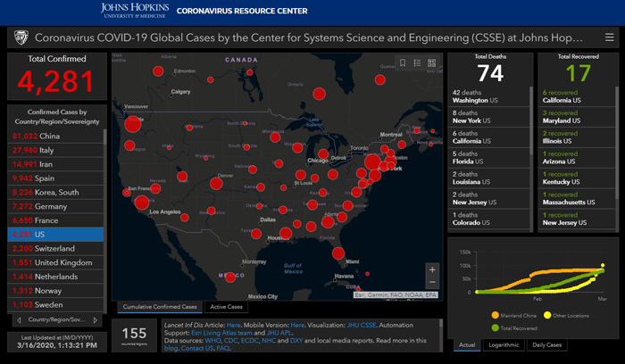Select Korea, South in cases list
The image size is (625, 364).
(55, 193)
